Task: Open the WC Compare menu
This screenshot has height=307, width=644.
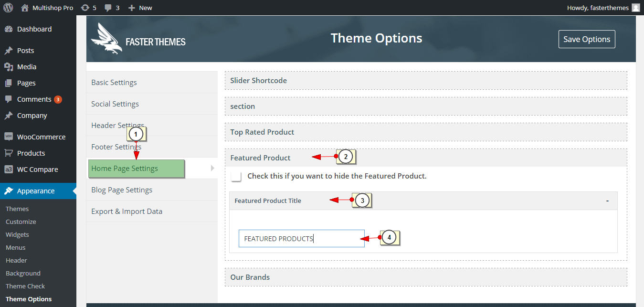Action: pyautogui.click(x=38, y=169)
